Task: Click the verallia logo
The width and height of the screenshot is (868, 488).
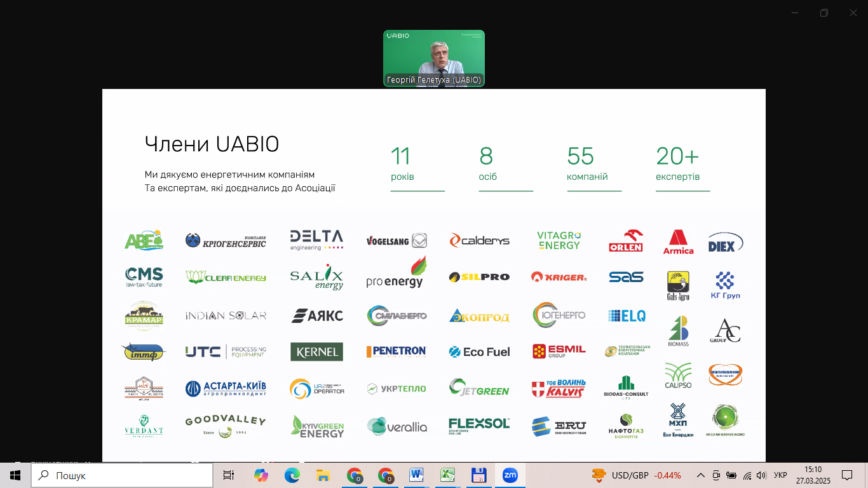Action: (x=397, y=426)
